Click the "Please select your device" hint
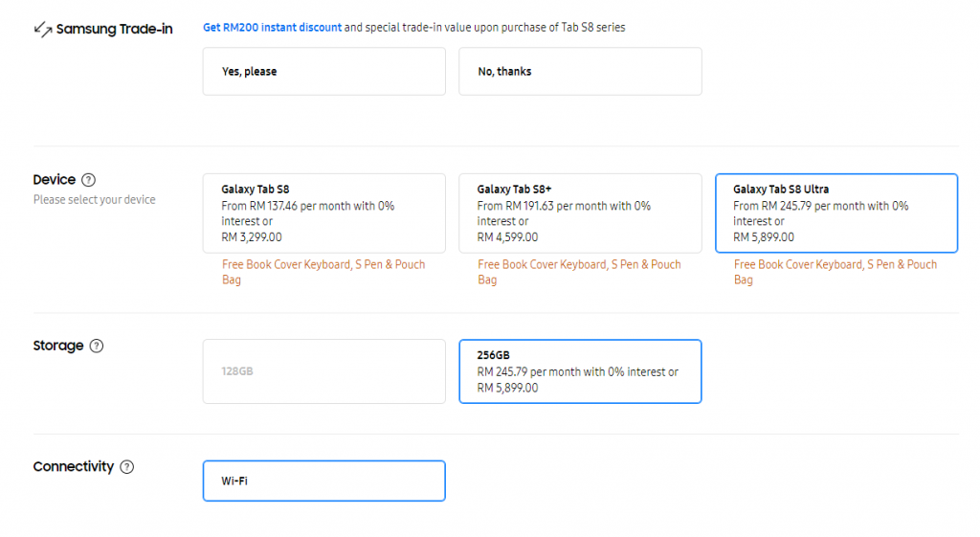Screen dimensions: 980x537 click(94, 200)
